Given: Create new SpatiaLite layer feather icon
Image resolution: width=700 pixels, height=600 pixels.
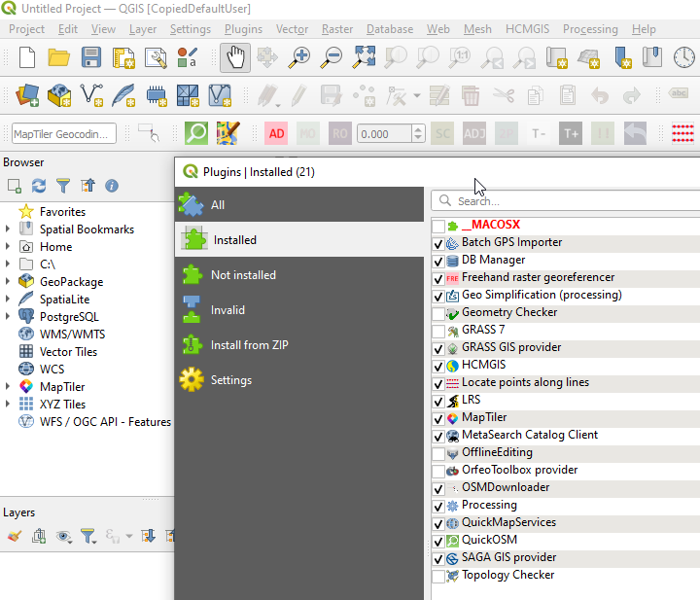Looking at the screenshot, I should point(123,95).
